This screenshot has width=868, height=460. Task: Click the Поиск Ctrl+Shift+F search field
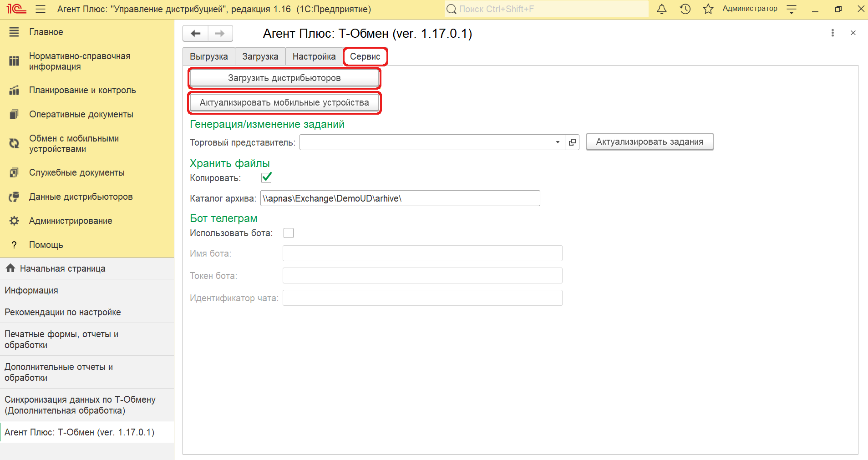(546, 9)
